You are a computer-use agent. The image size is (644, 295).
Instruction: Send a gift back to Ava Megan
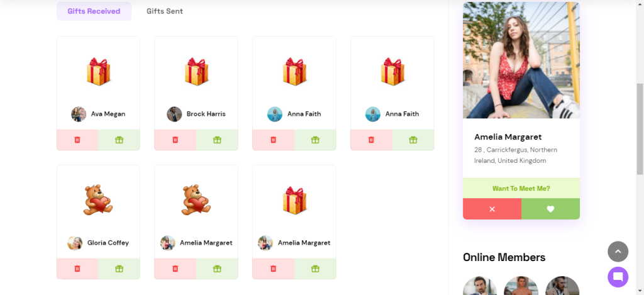(119, 140)
